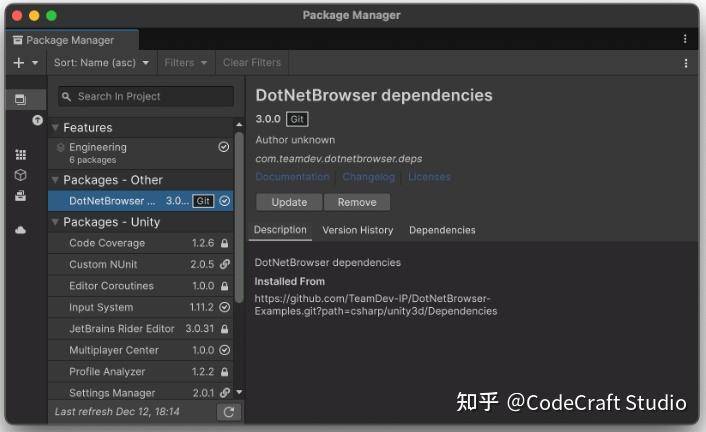This screenshot has width=706, height=432.
Task: Click com.teamdev.dotnetbrowser.deps package name
Action: (x=339, y=159)
